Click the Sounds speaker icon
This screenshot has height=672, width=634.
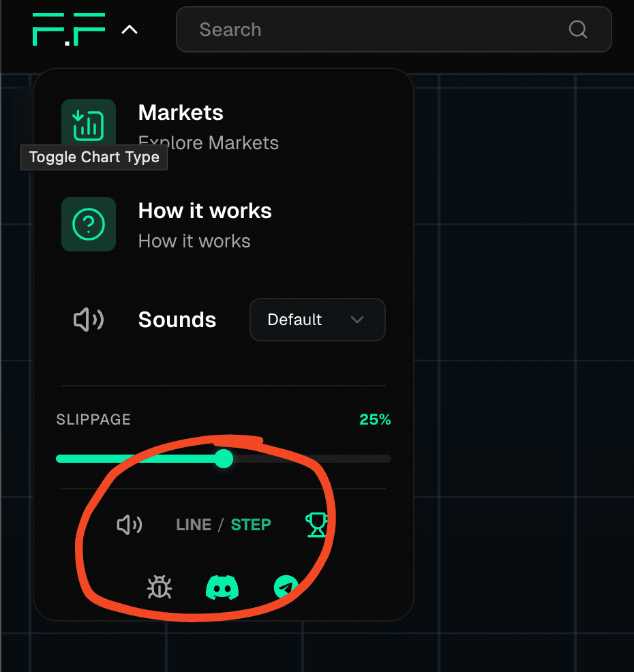click(89, 320)
